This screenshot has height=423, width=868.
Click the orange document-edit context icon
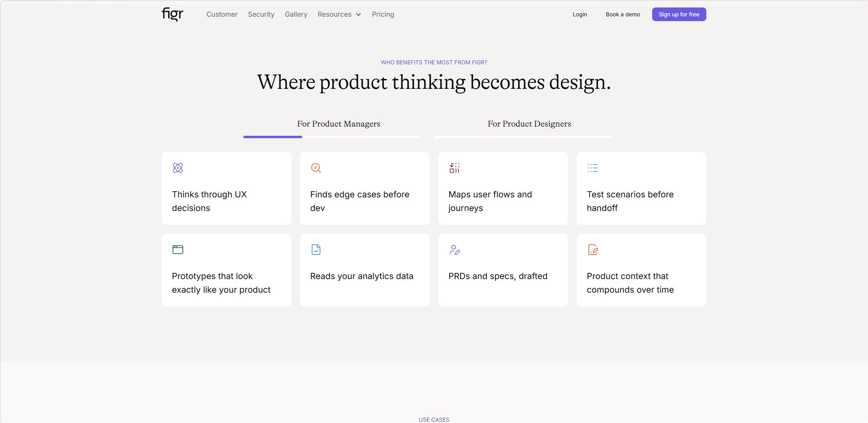point(593,249)
